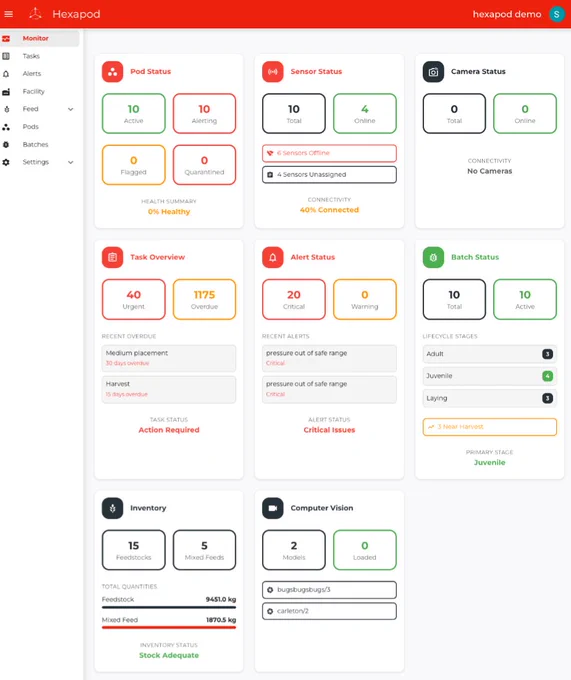571x680 pixels.
Task: Click the Inventory card icon
Action: tap(113, 508)
